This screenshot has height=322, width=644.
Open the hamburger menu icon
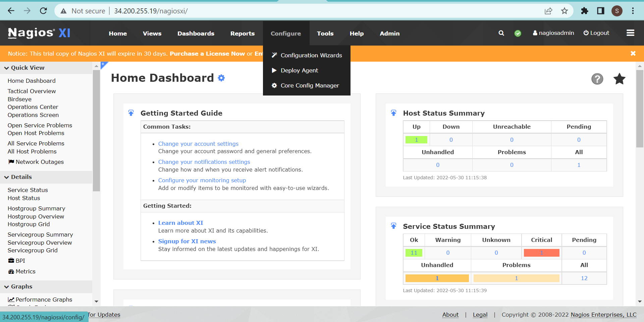[x=630, y=33]
